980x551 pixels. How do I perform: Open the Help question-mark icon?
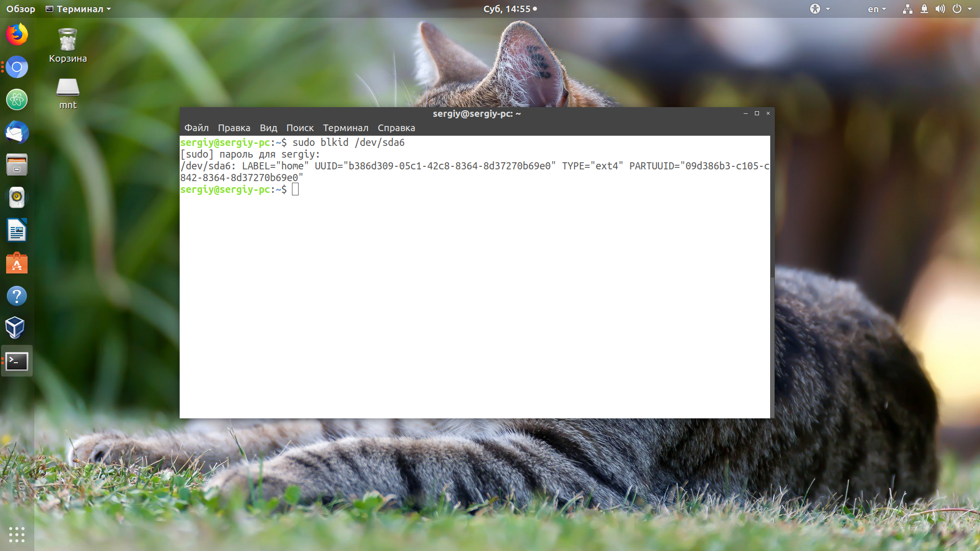(x=17, y=295)
